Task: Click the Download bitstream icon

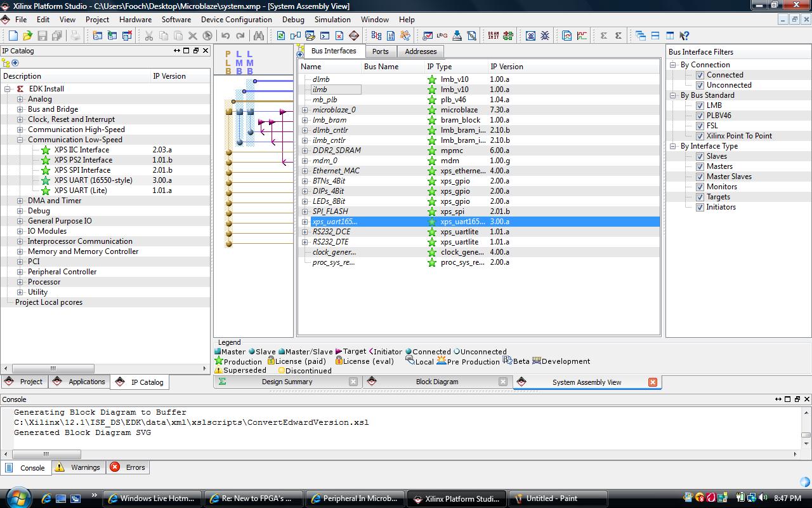Action: (457, 36)
